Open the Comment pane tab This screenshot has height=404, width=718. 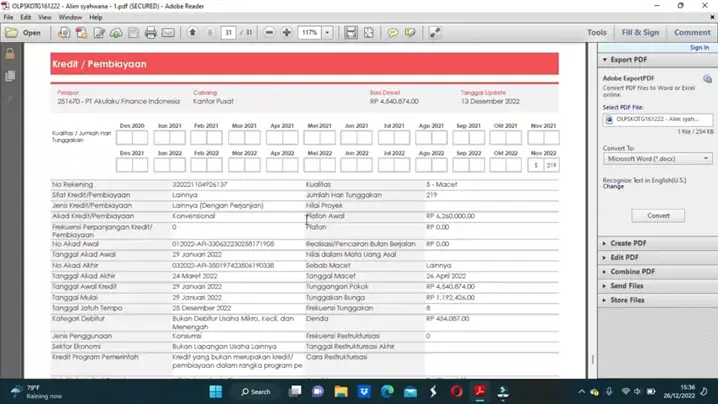pos(691,32)
